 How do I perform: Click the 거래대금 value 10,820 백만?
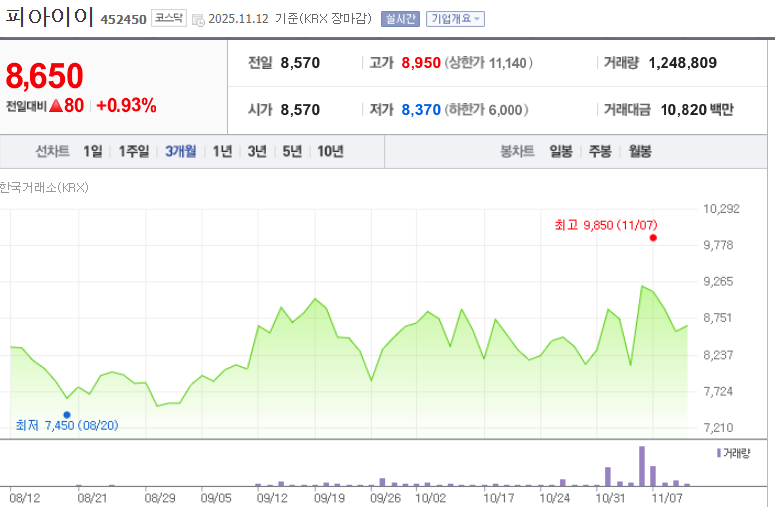(697, 110)
